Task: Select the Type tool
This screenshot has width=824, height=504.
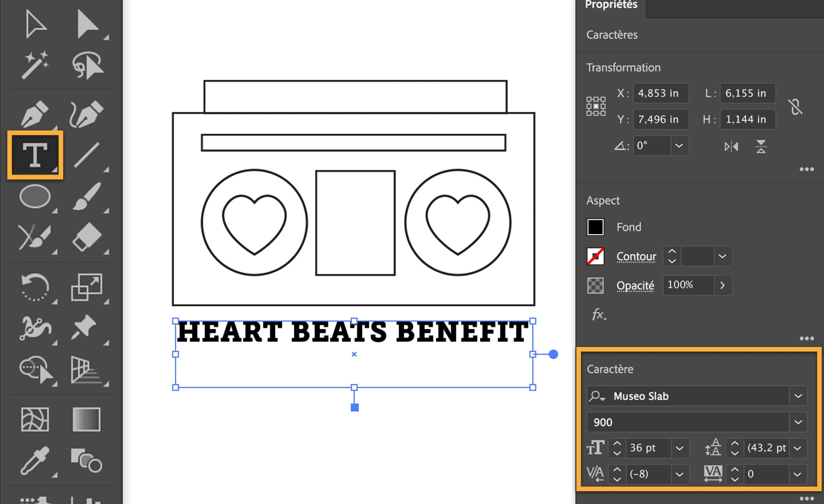Action: 36,155
